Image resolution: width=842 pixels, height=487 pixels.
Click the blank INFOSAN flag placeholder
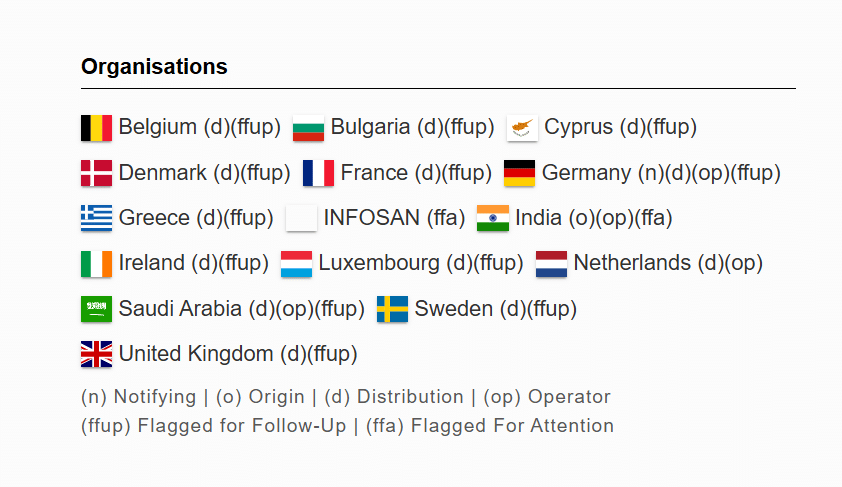coord(301,219)
